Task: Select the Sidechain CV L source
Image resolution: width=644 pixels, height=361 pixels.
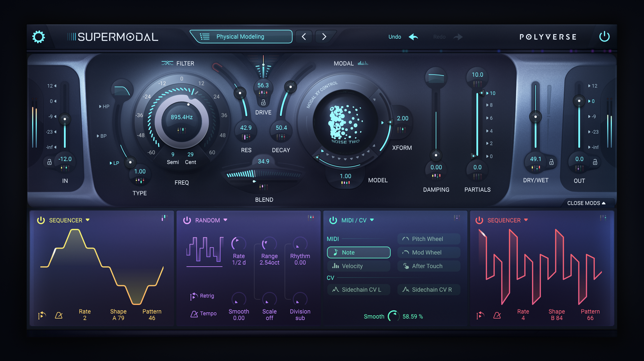Action: 359,290
